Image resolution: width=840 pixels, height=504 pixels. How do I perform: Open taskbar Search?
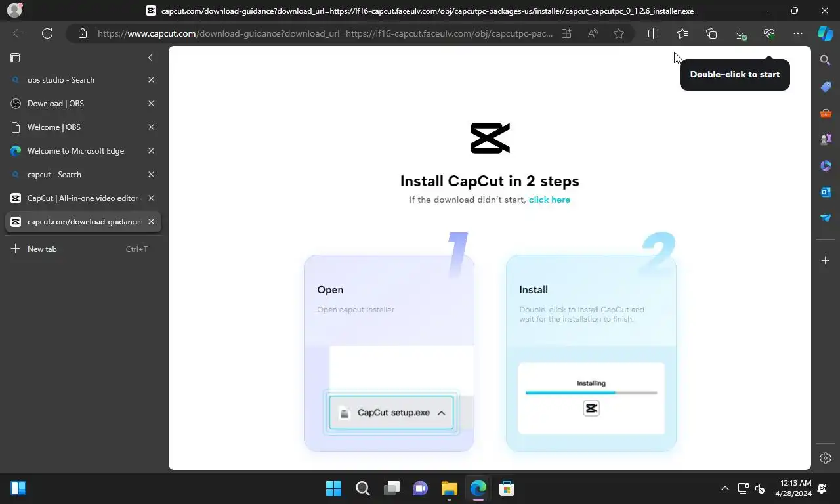[362, 488]
